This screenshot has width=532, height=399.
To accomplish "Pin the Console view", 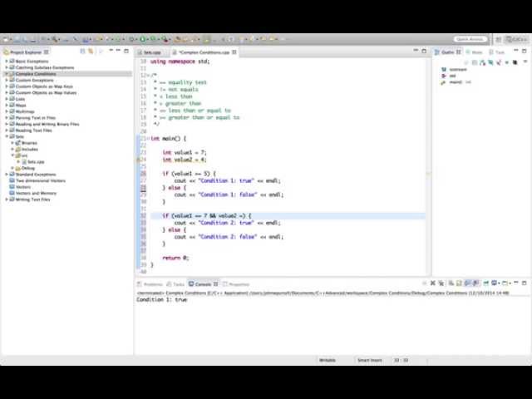I will pyautogui.click(x=485, y=283).
